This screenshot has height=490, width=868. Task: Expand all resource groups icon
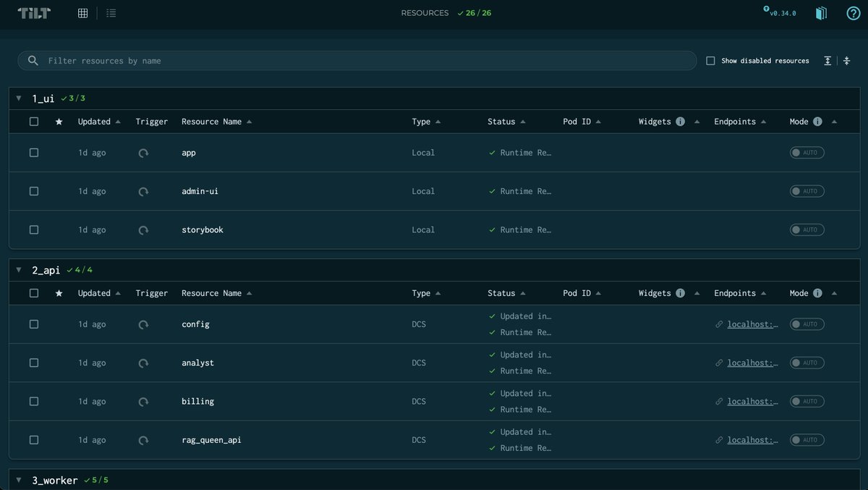pos(827,61)
